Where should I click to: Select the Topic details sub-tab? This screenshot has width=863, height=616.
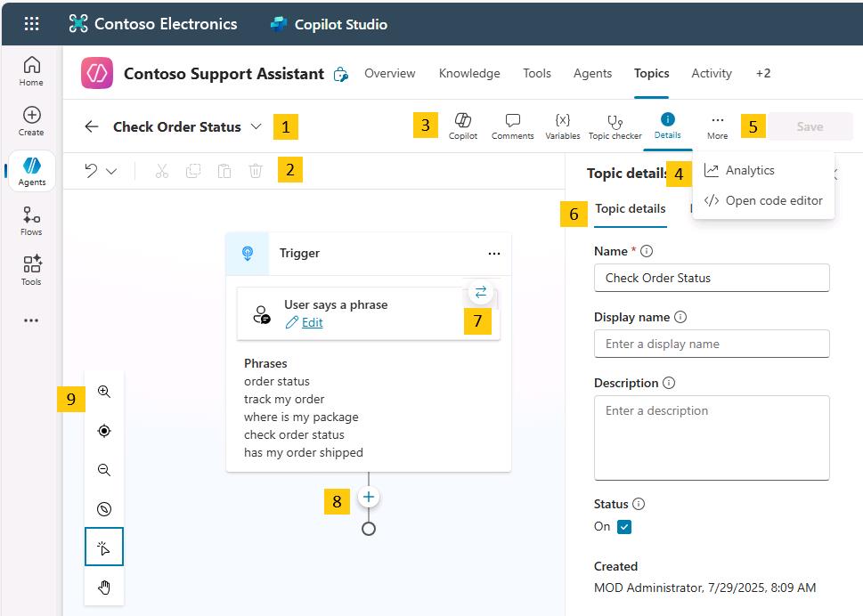[x=631, y=208]
